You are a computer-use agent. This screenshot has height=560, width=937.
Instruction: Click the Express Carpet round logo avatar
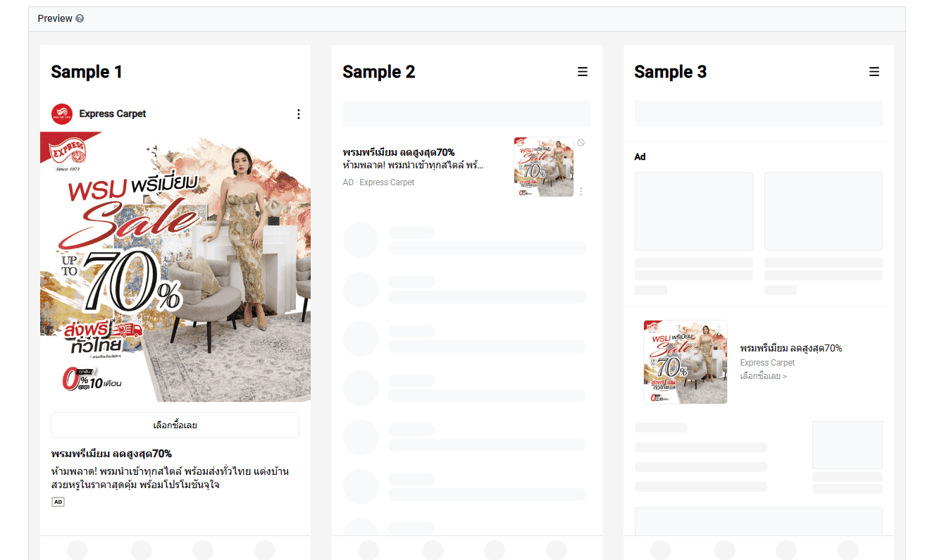(62, 114)
